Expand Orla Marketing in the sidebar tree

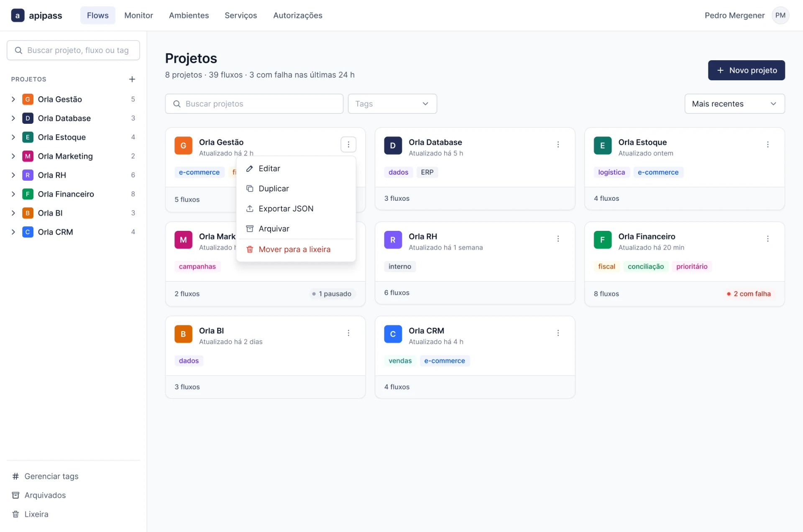point(13,156)
